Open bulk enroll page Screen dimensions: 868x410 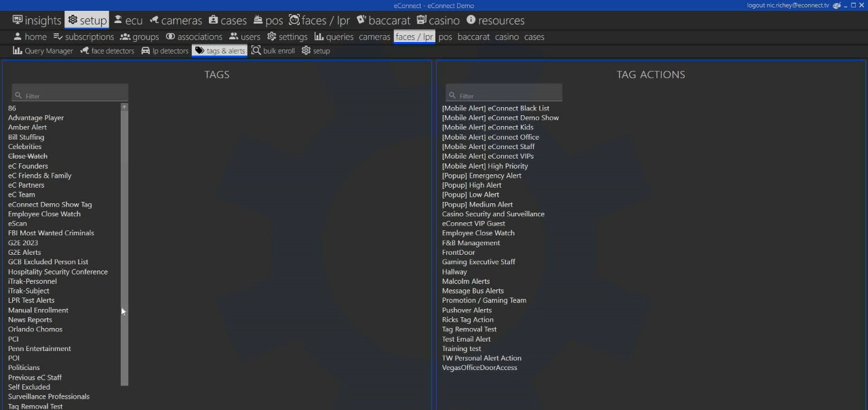click(x=273, y=51)
